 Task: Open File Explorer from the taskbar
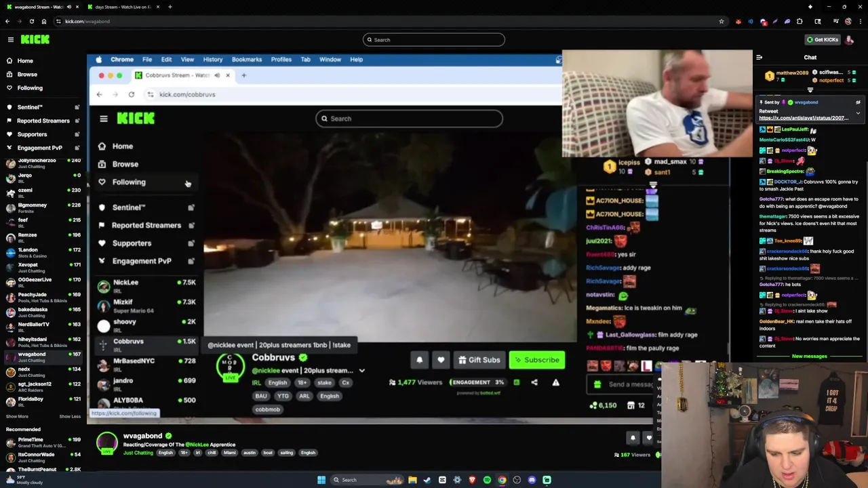412,480
